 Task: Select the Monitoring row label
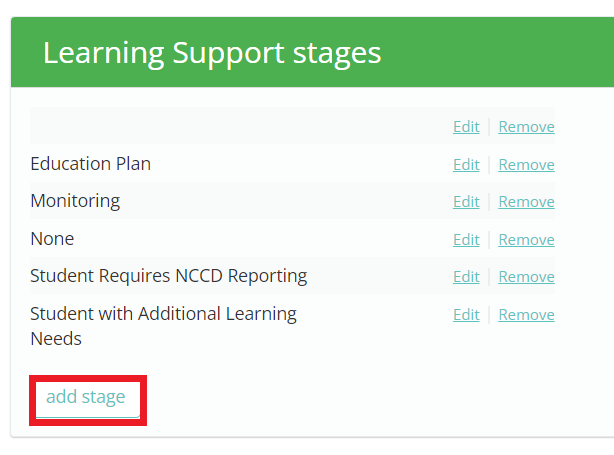[x=75, y=201]
